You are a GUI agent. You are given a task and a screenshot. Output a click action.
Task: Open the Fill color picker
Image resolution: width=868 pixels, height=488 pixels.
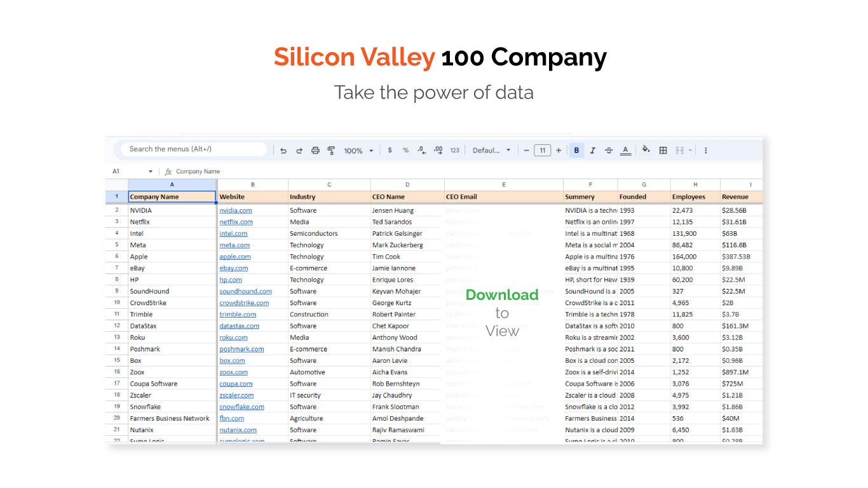point(646,151)
